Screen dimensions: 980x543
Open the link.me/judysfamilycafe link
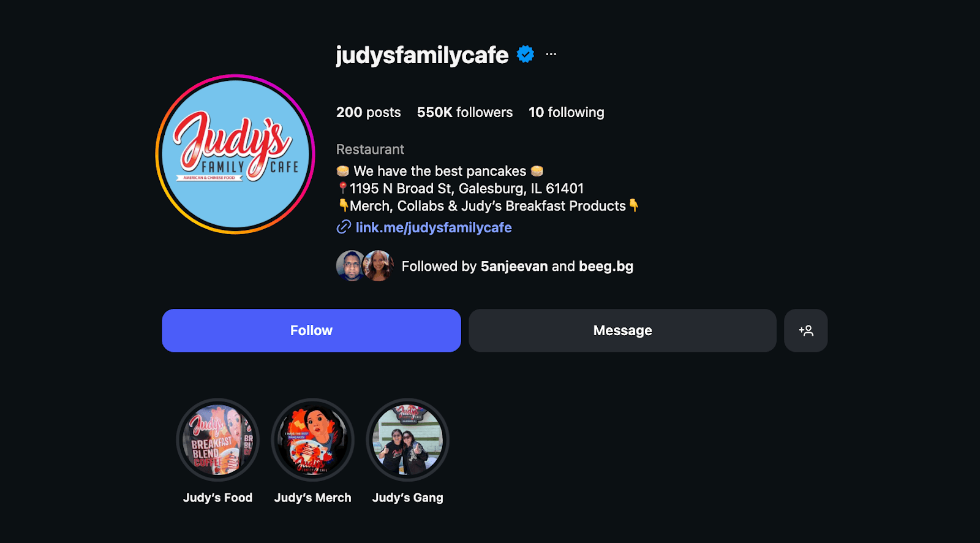434,227
